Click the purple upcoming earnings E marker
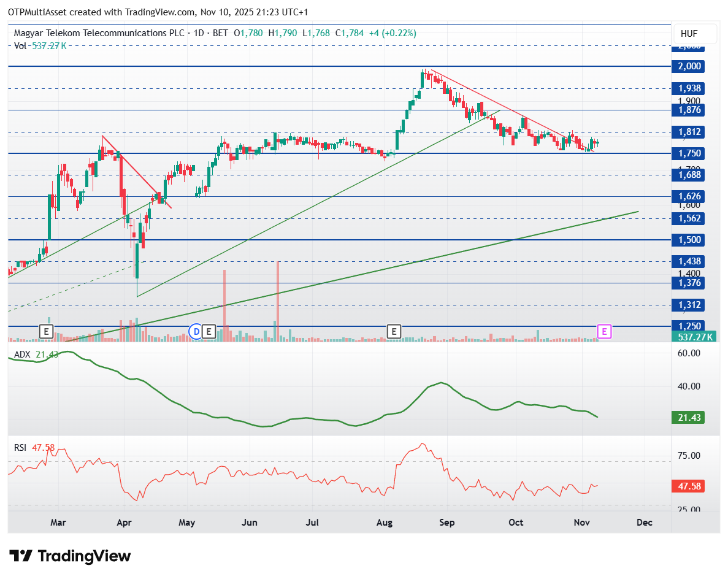 604,332
